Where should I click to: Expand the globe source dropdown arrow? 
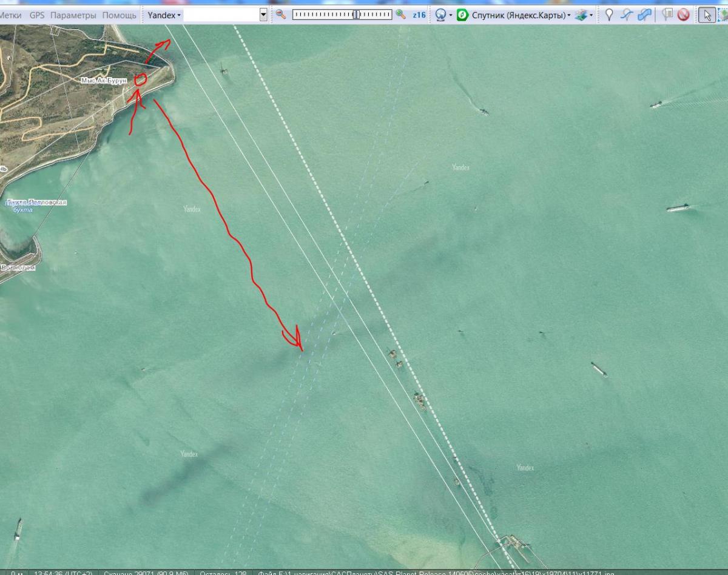tap(451, 15)
